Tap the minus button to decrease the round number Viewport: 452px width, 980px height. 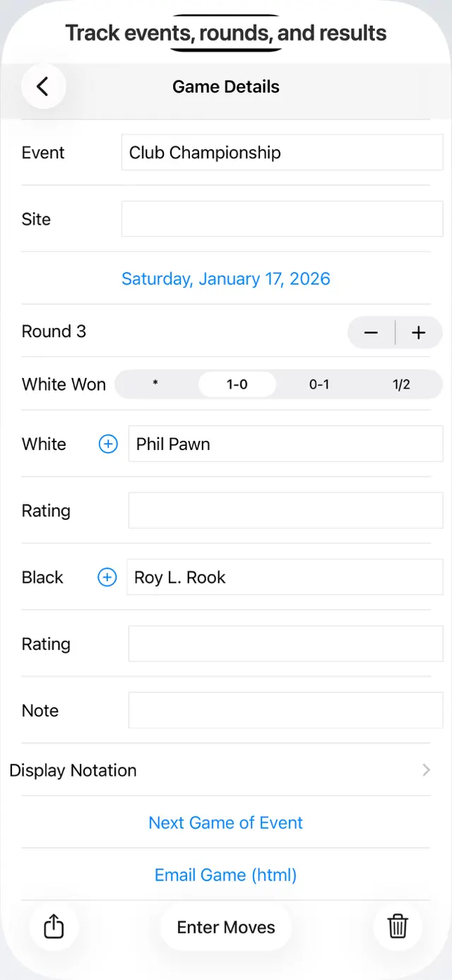(x=371, y=332)
